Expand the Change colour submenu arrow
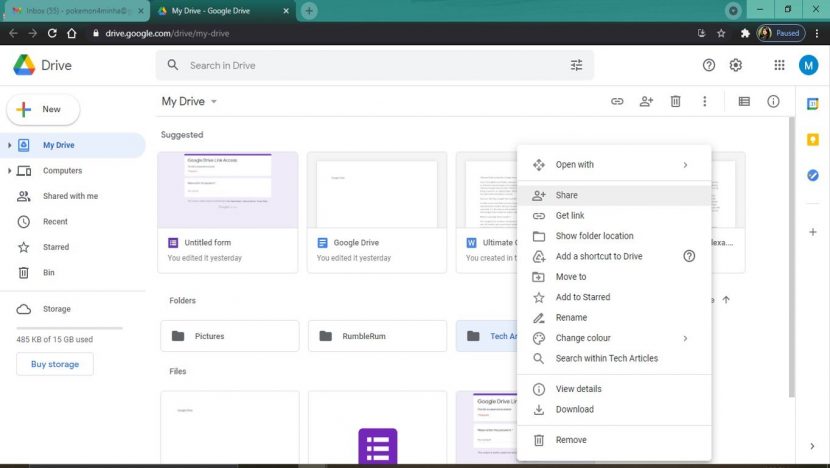The image size is (830, 468). (x=685, y=338)
